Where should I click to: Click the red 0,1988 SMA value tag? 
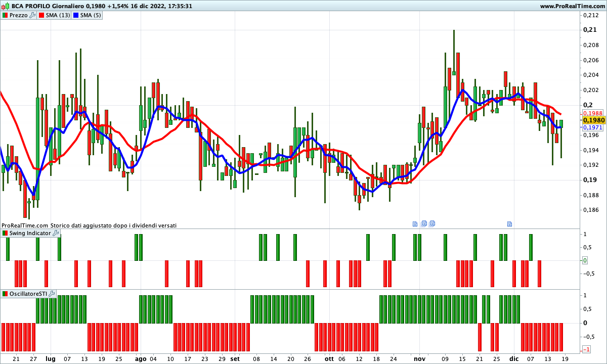pos(592,113)
